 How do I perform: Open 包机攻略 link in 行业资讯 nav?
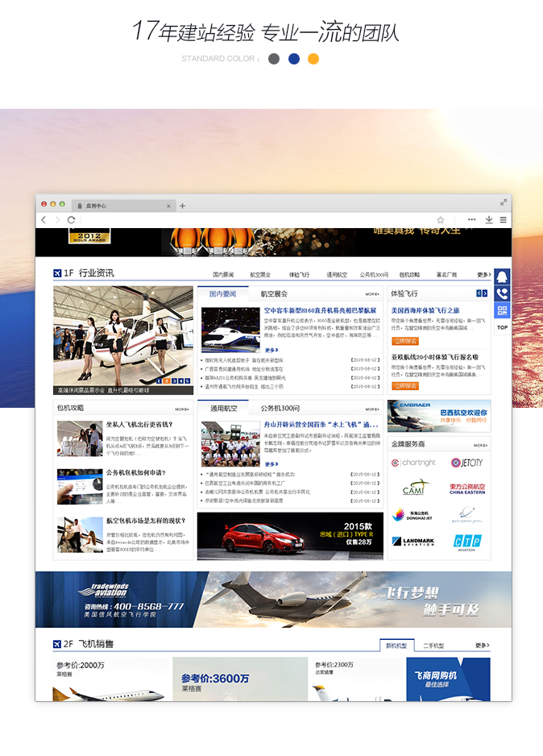click(409, 274)
